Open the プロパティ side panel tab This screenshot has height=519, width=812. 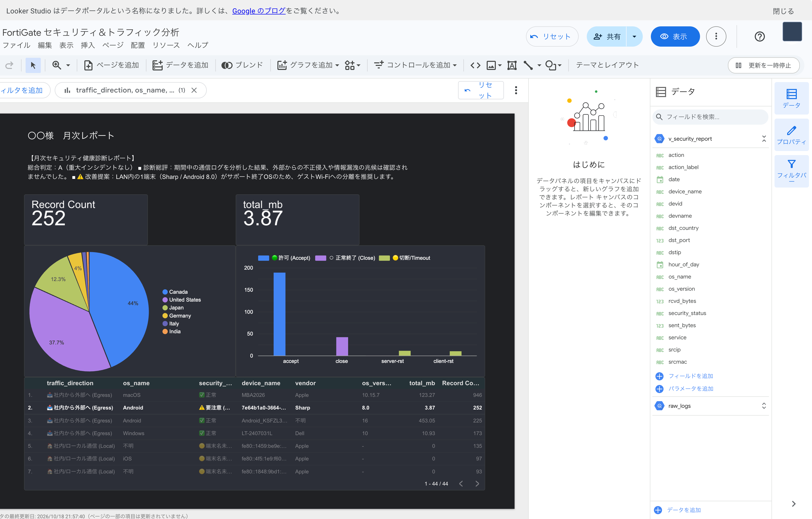tap(791, 135)
